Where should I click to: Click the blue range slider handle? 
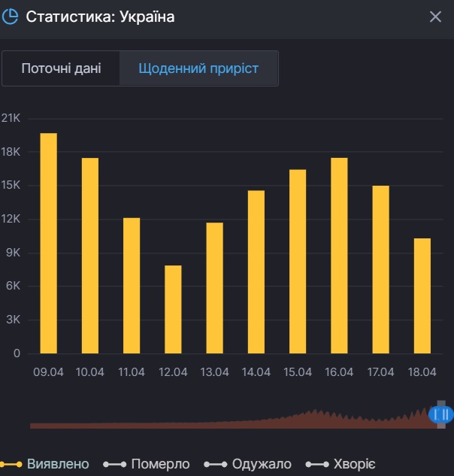point(441,414)
